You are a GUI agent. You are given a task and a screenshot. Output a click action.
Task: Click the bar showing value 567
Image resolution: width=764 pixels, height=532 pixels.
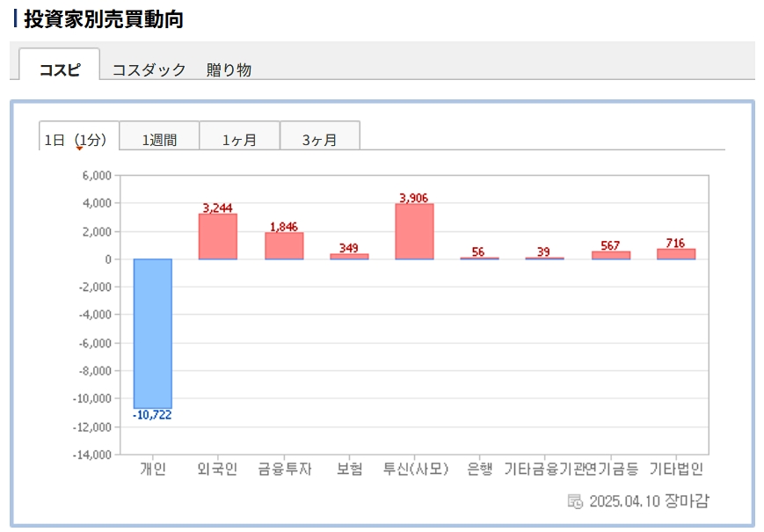point(610,255)
